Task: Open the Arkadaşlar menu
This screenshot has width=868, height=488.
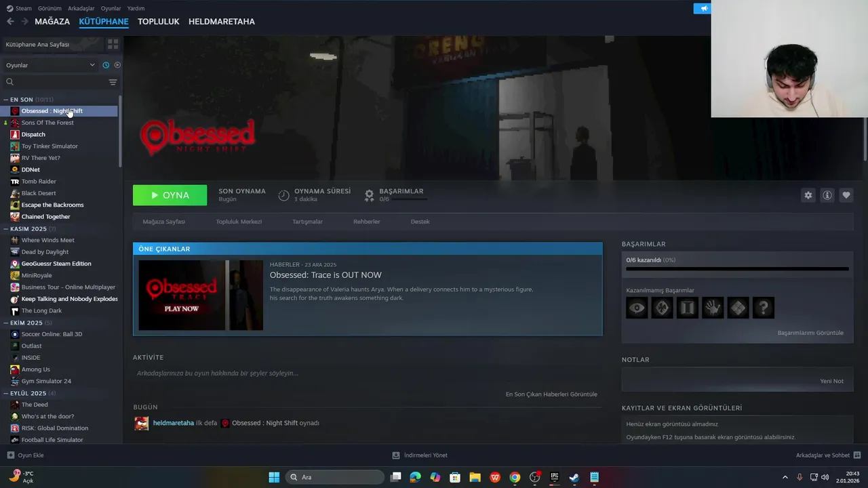Action: 81,9
